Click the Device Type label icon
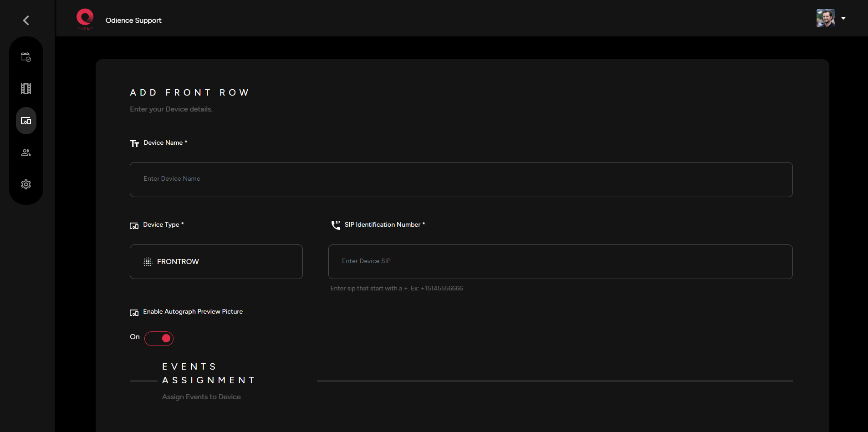 [134, 226]
